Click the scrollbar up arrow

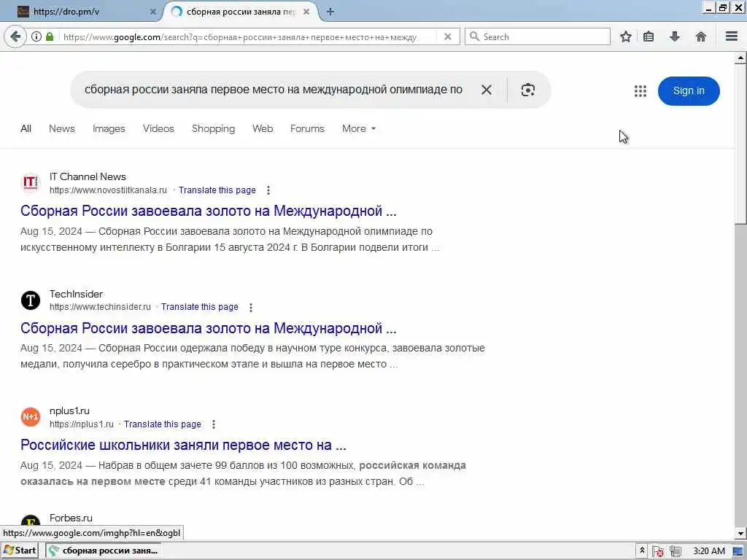[x=740, y=58]
